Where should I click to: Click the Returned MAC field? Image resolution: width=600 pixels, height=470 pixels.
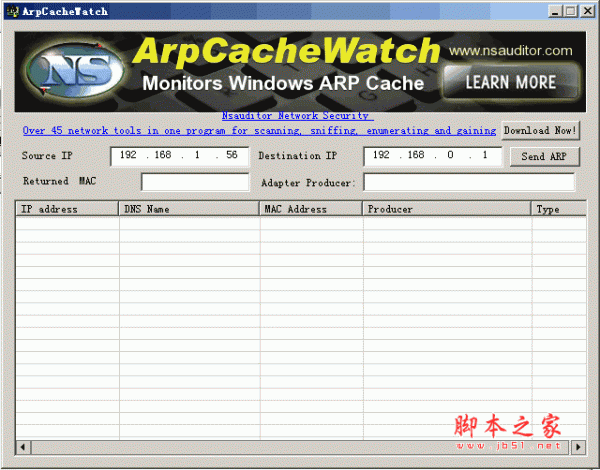[x=195, y=182]
